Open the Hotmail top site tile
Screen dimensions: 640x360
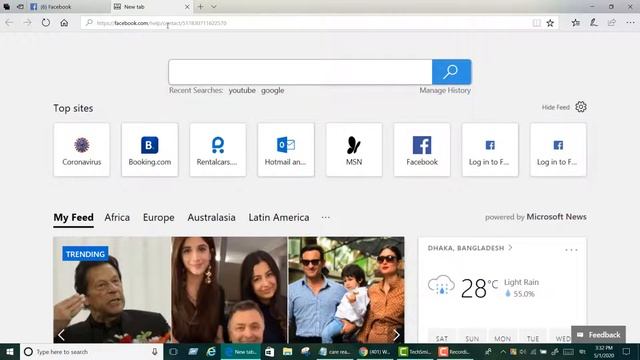(286, 150)
